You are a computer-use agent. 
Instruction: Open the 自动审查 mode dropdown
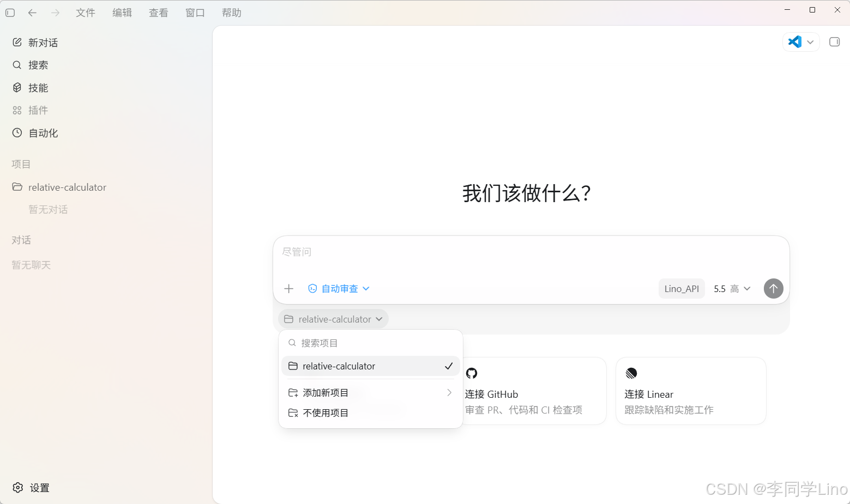pos(339,289)
